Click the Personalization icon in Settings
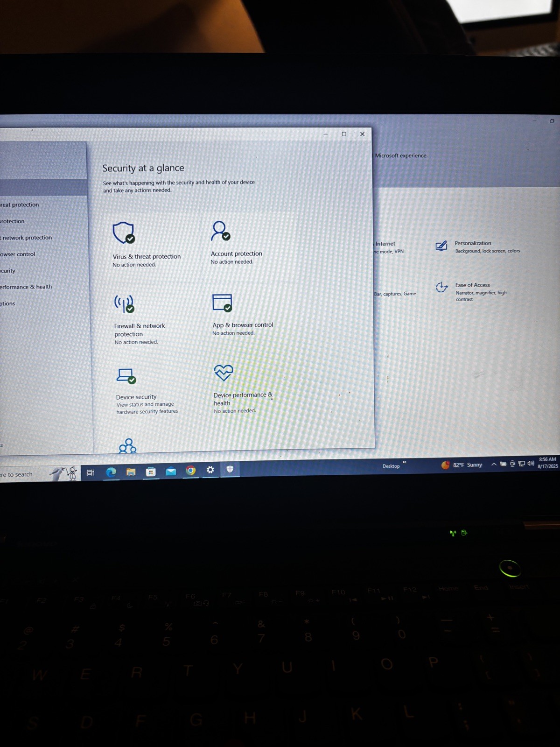This screenshot has height=747, width=560. tap(441, 246)
